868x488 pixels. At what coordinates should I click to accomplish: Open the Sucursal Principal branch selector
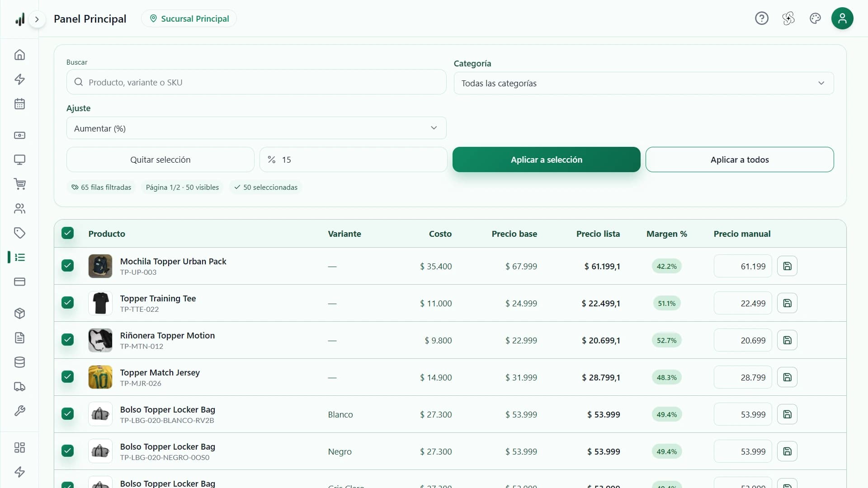tap(189, 19)
